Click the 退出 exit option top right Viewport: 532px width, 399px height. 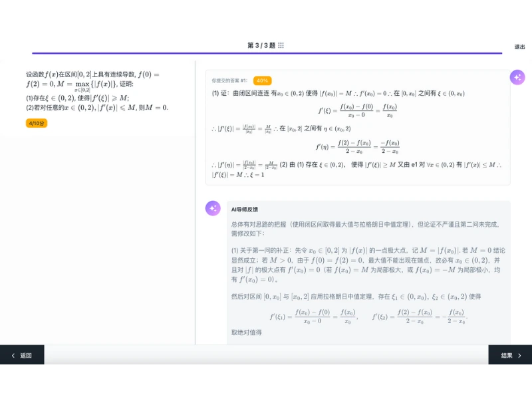click(x=520, y=47)
